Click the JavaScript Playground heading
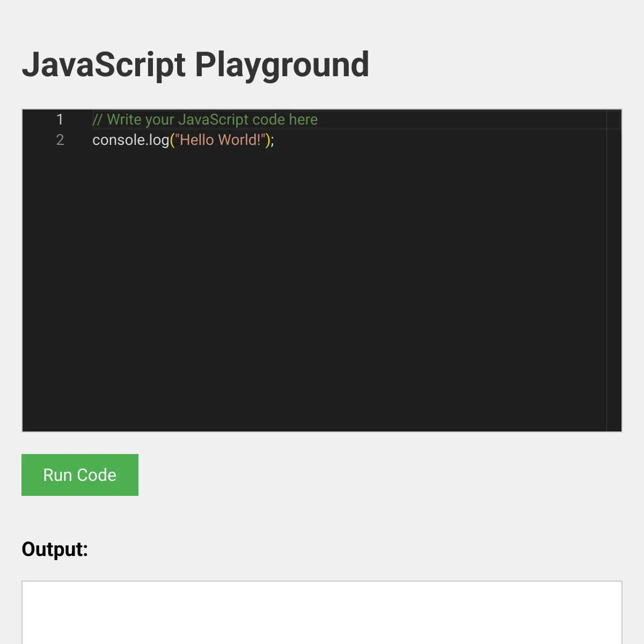Viewport: 644px width, 644px height. point(195,65)
